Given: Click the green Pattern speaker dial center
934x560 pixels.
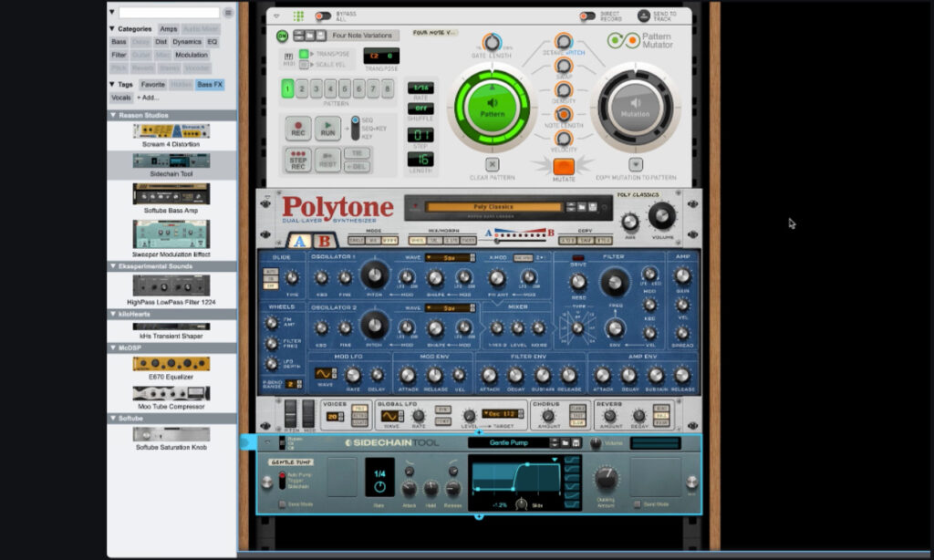Looking at the screenshot, I should point(492,108).
